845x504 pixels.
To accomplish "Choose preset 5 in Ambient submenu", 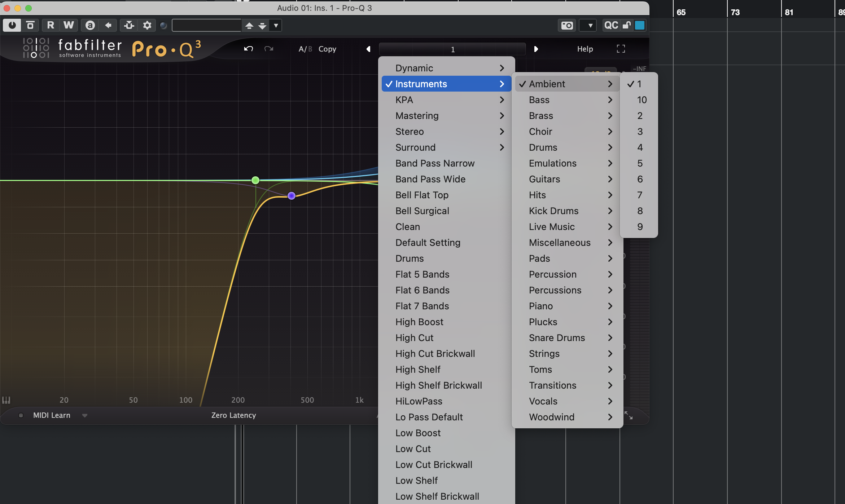I will click(640, 163).
